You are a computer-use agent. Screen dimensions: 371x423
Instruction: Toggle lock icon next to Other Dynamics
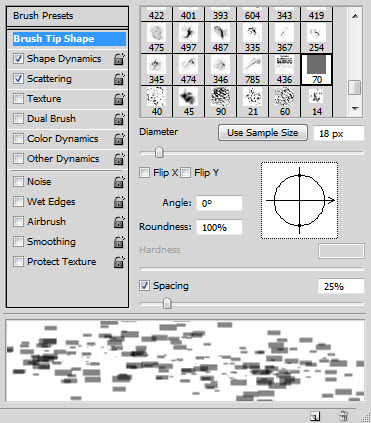click(x=119, y=159)
